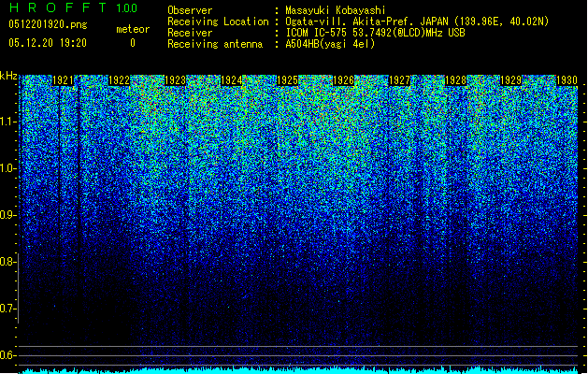Screen dimensions: 588x374
Task: Click the 0.7 kHz axis label
Action: tap(7, 309)
